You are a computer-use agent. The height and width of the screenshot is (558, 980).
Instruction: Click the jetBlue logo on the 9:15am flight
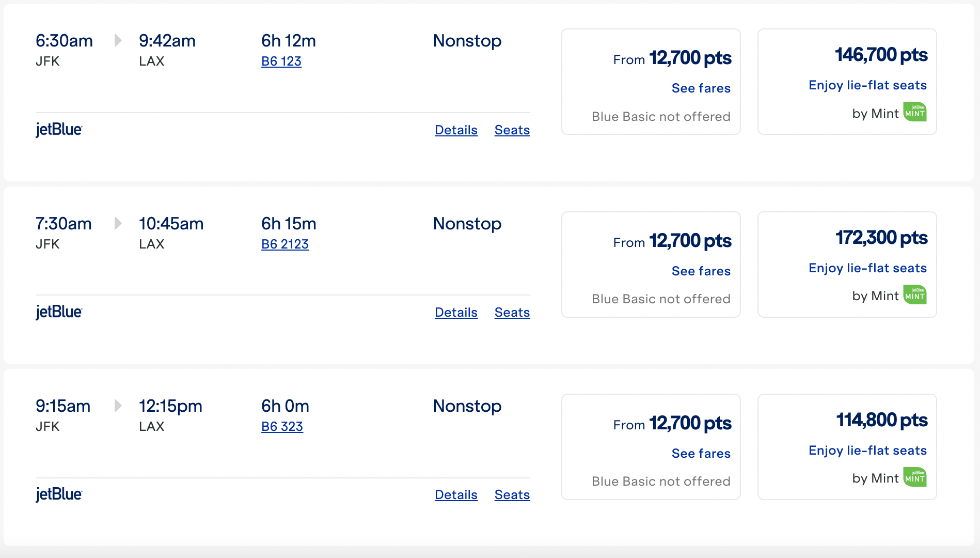pyautogui.click(x=59, y=494)
